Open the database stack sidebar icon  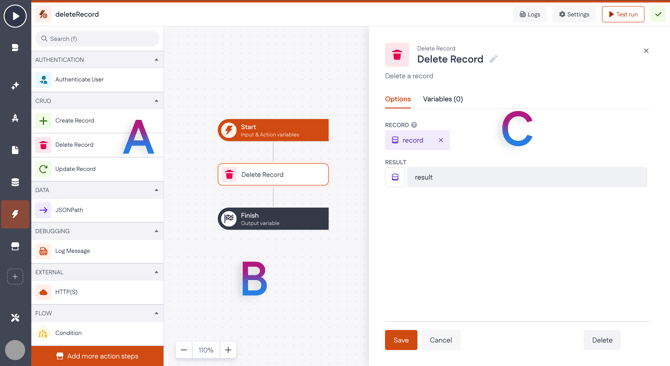click(x=15, y=182)
